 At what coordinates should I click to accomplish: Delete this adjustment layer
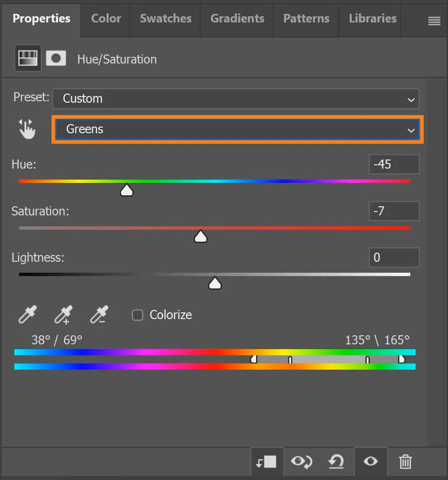click(405, 461)
